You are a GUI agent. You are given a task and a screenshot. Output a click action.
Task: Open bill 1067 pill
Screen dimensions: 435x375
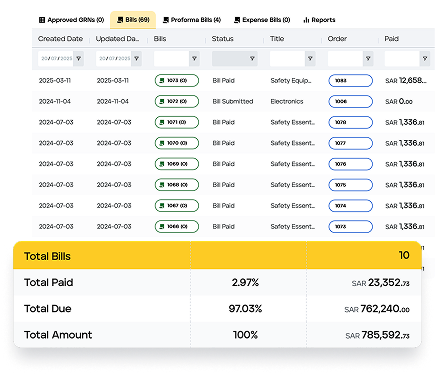(x=177, y=206)
